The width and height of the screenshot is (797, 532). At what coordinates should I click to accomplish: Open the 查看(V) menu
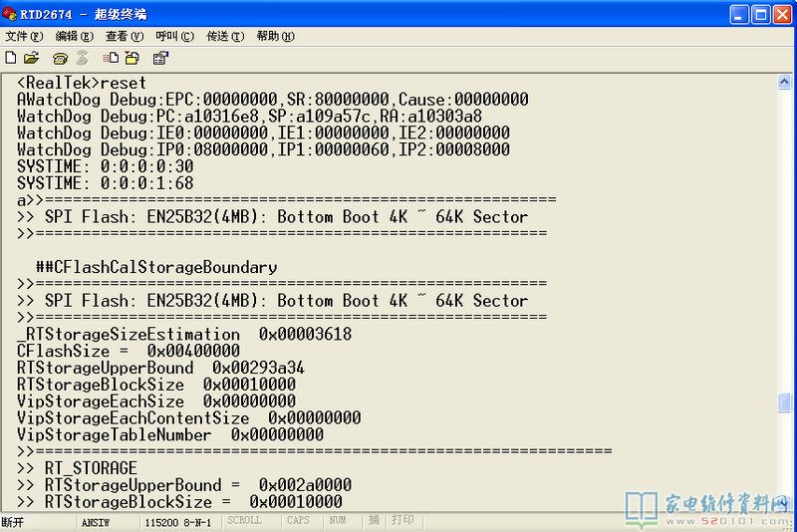coord(125,36)
